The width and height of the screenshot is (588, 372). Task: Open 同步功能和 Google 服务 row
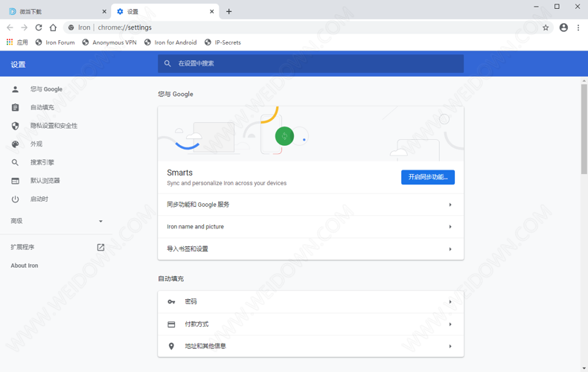[310, 205]
